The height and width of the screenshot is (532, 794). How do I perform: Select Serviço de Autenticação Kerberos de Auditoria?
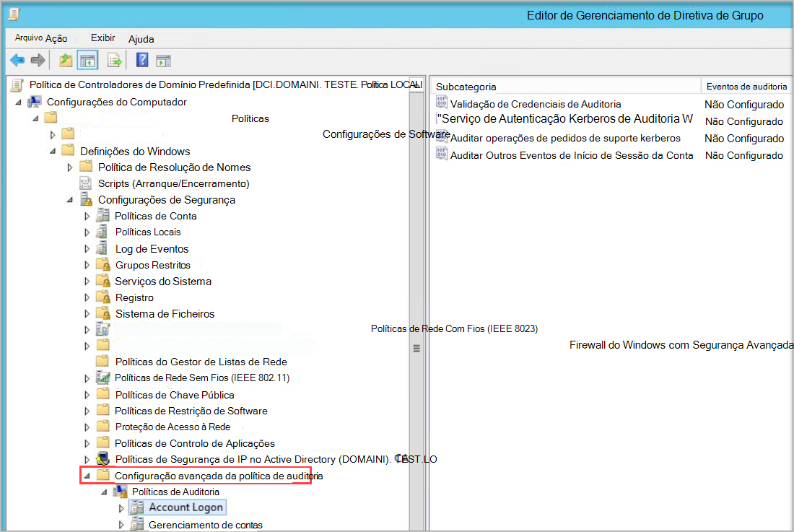click(x=565, y=119)
